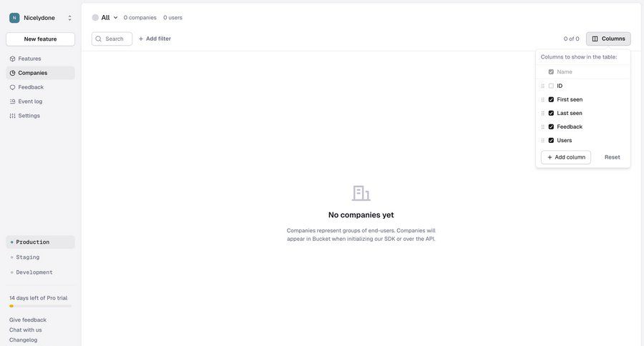Click the magnifier icon in search box

point(99,39)
